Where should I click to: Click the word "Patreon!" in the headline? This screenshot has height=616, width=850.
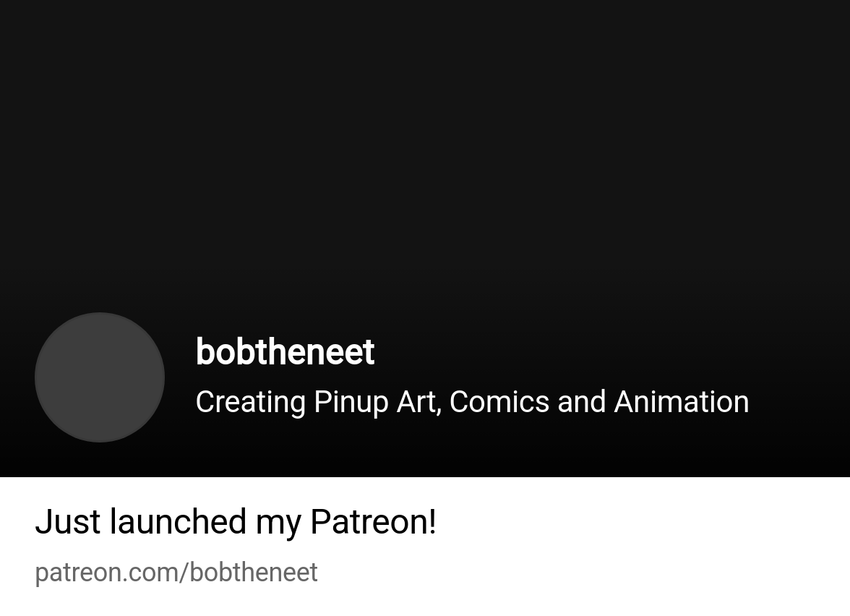pyautogui.click(x=373, y=521)
